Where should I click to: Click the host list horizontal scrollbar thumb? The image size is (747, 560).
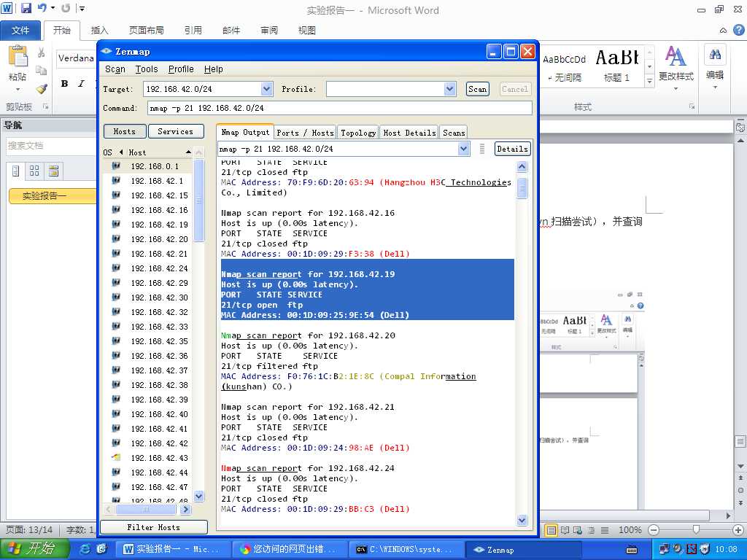[146, 509]
